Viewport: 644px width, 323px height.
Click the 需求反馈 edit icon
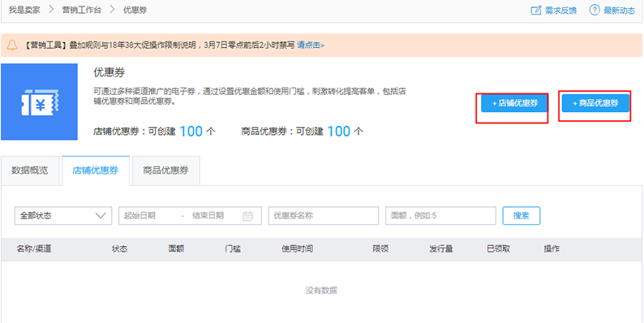[x=536, y=11]
